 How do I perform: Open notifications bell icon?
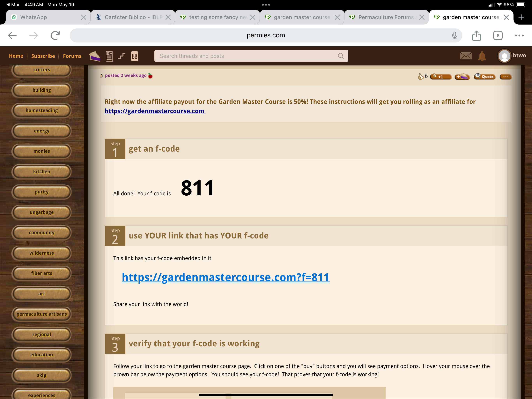(482, 56)
